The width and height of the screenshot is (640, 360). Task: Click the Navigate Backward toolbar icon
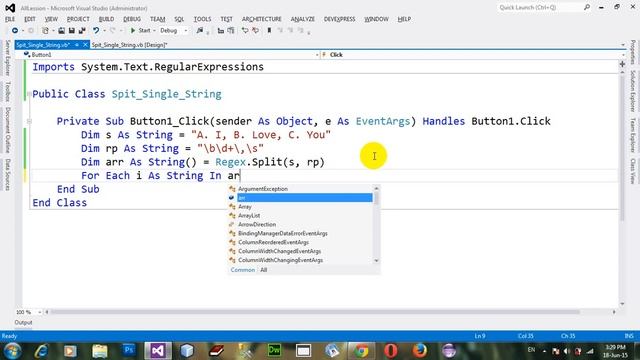15,31
